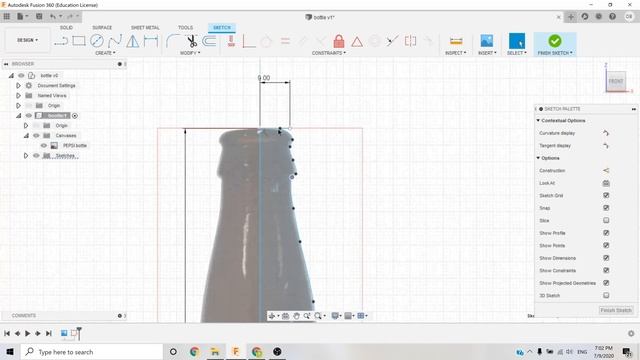Screen dimensions: 640x360
Task: Select the Fillet modify tool
Action: pos(173,41)
